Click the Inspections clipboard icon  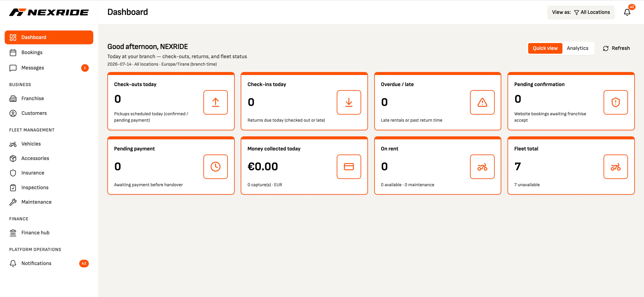13,187
